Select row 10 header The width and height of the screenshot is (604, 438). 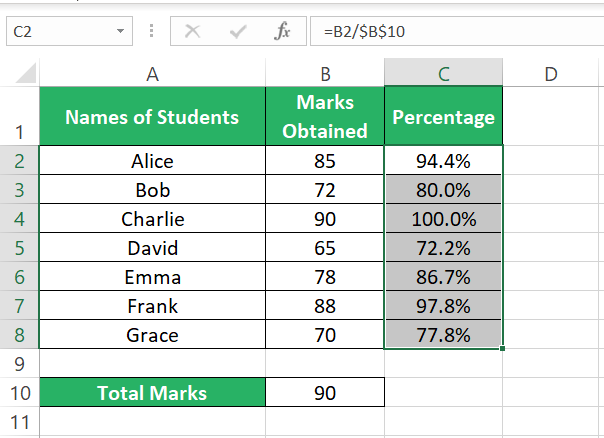coord(19,392)
